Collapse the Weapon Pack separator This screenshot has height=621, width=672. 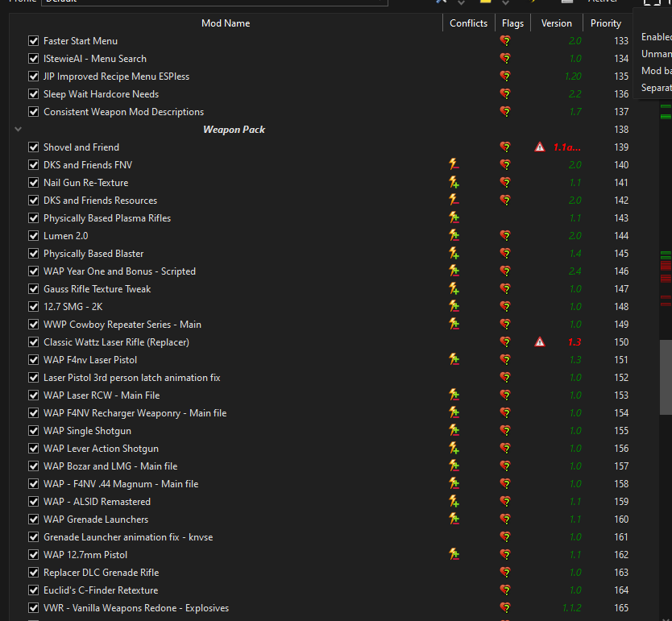[x=18, y=129]
